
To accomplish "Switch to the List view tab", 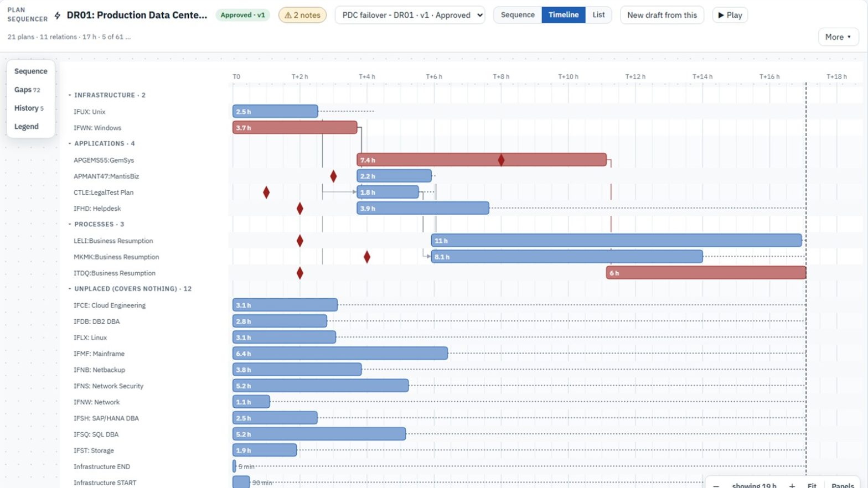I will [x=598, y=15].
